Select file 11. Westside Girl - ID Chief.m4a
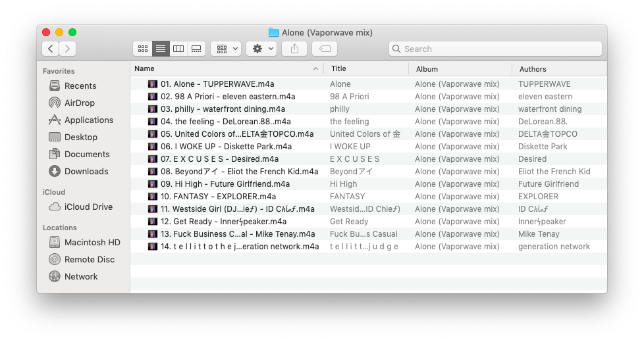 [238, 209]
